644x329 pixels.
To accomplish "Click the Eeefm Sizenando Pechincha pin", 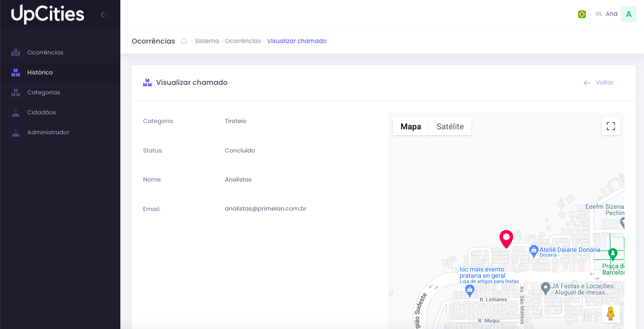I will point(623,222).
